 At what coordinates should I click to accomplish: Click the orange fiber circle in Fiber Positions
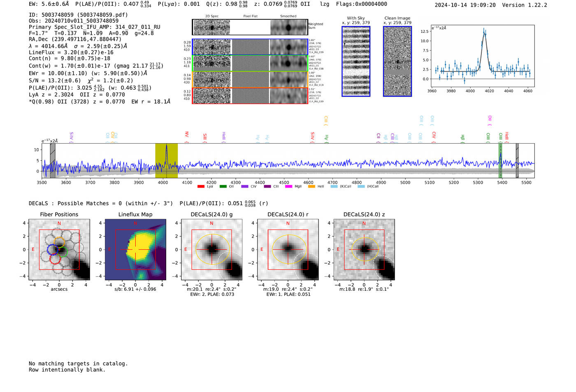[59, 242]
